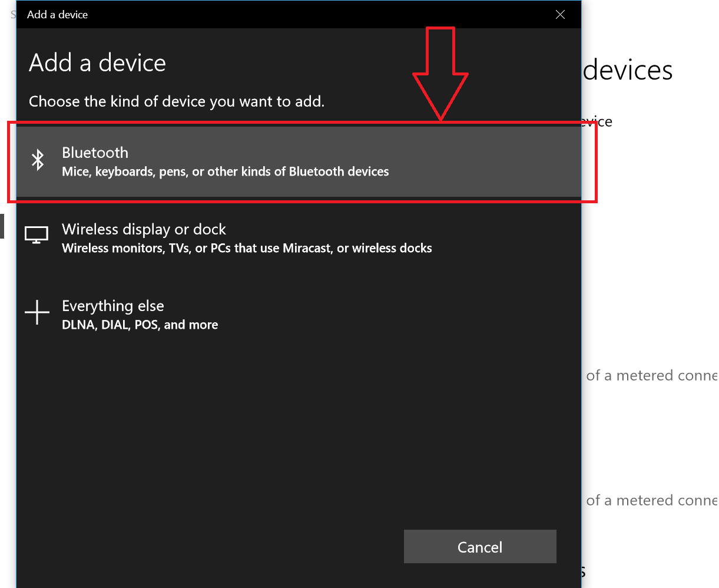Click the plus icon beside Everything else

click(37, 312)
